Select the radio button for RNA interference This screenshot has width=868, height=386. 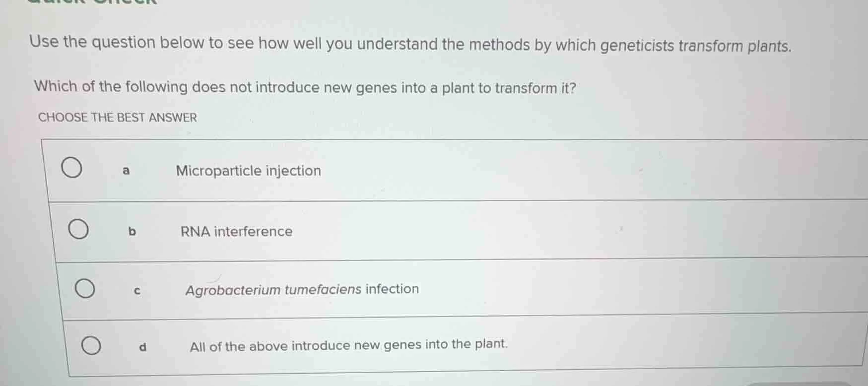(x=78, y=229)
